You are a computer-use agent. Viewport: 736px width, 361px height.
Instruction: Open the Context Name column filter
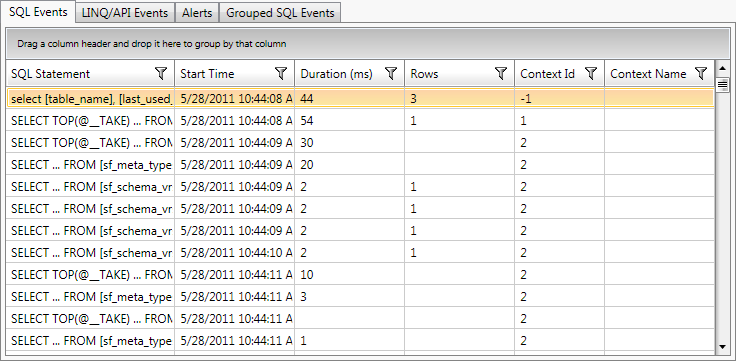[x=701, y=73]
